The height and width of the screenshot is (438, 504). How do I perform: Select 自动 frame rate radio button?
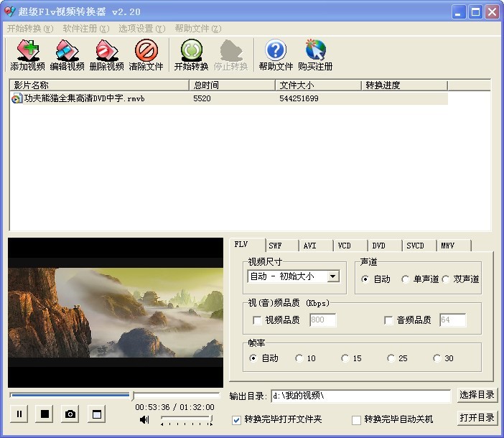point(253,358)
